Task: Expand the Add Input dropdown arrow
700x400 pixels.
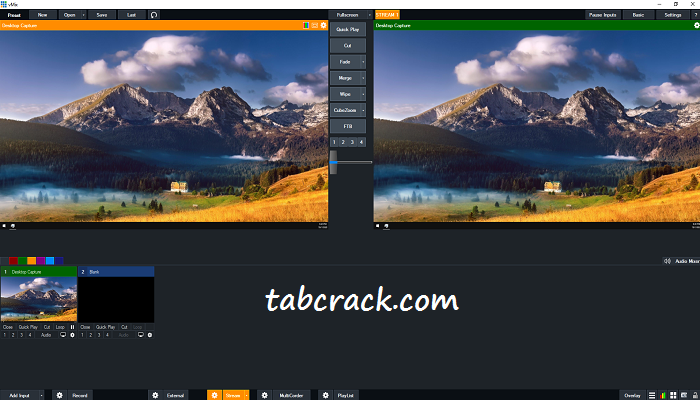Action: tap(42, 395)
